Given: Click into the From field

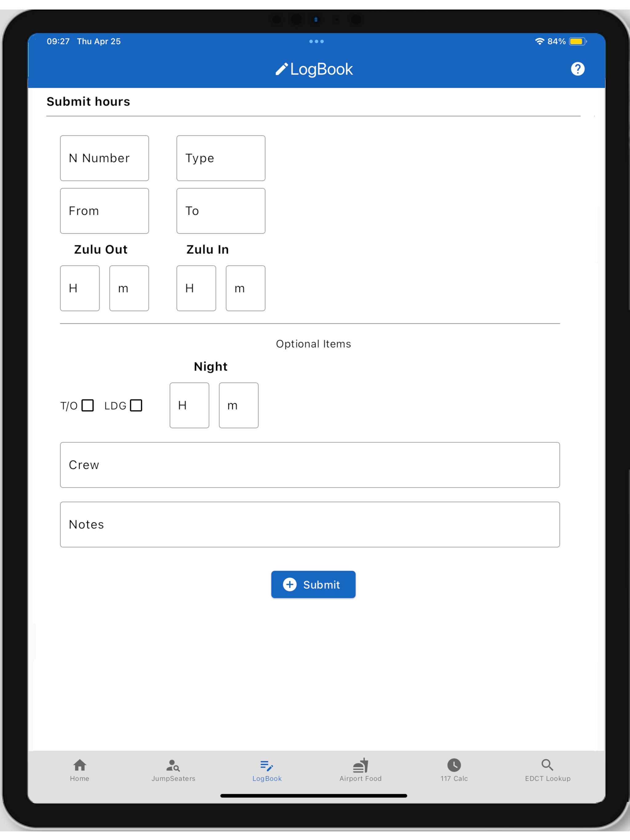Looking at the screenshot, I should pos(105,211).
